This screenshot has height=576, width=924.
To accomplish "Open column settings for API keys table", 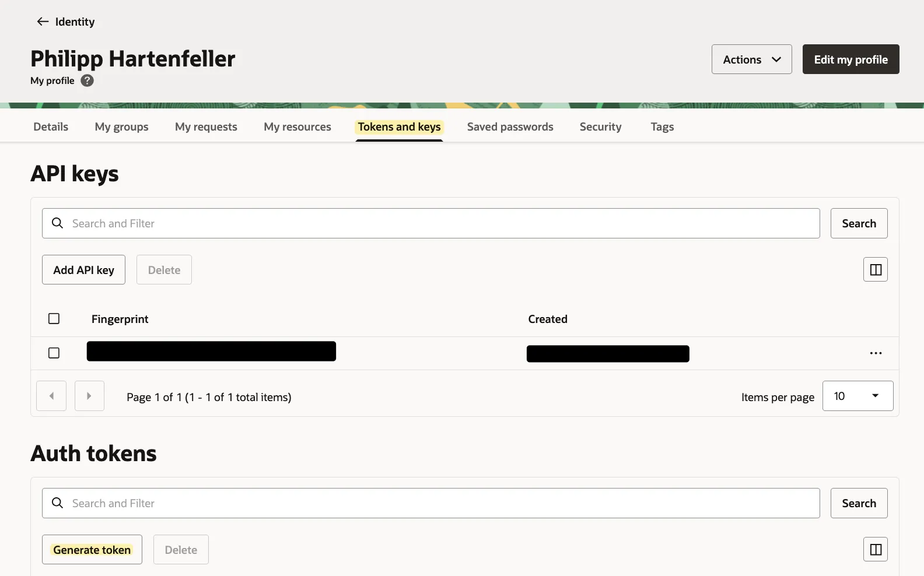I will coord(875,269).
